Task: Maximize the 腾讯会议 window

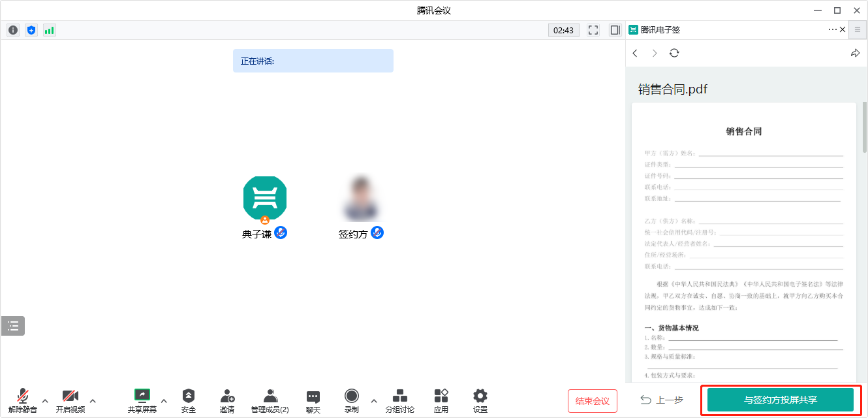Action: point(837,10)
